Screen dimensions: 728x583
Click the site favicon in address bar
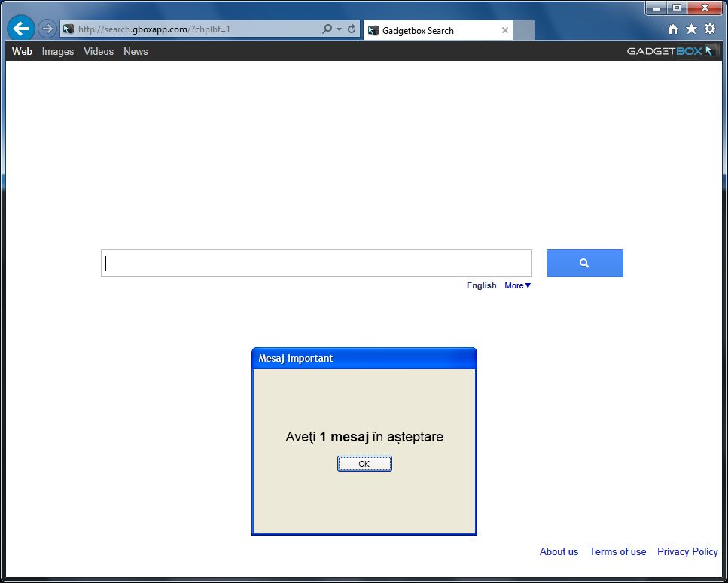click(x=69, y=29)
